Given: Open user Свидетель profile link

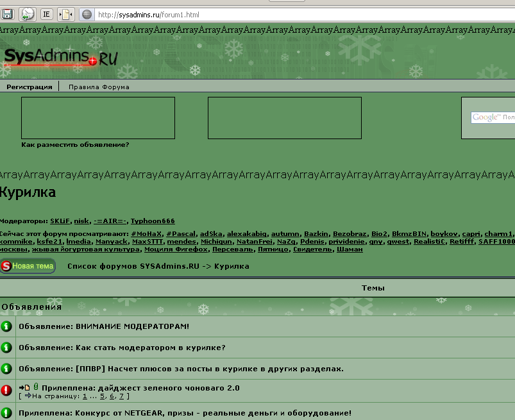Looking at the screenshot, I should point(312,249).
